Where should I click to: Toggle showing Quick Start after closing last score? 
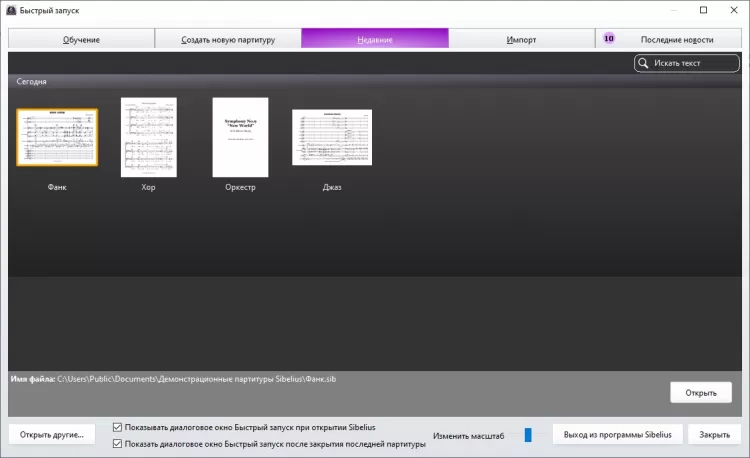coord(119,443)
